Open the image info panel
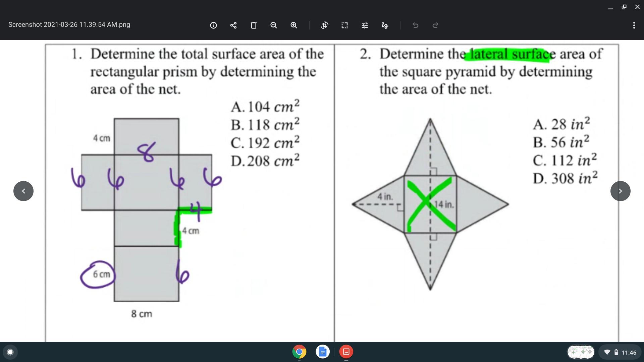Image resolution: width=644 pixels, height=362 pixels. click(213, 25)
